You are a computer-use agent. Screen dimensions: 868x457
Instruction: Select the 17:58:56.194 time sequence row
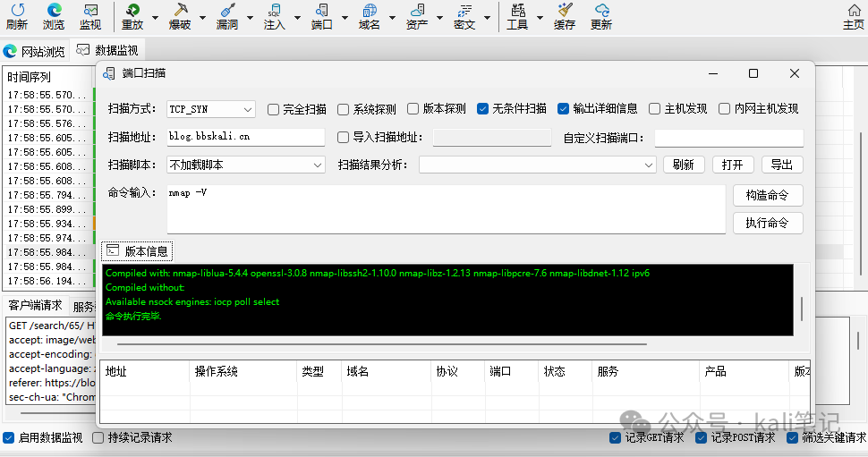pyautogui.click(x=48, y=281)
